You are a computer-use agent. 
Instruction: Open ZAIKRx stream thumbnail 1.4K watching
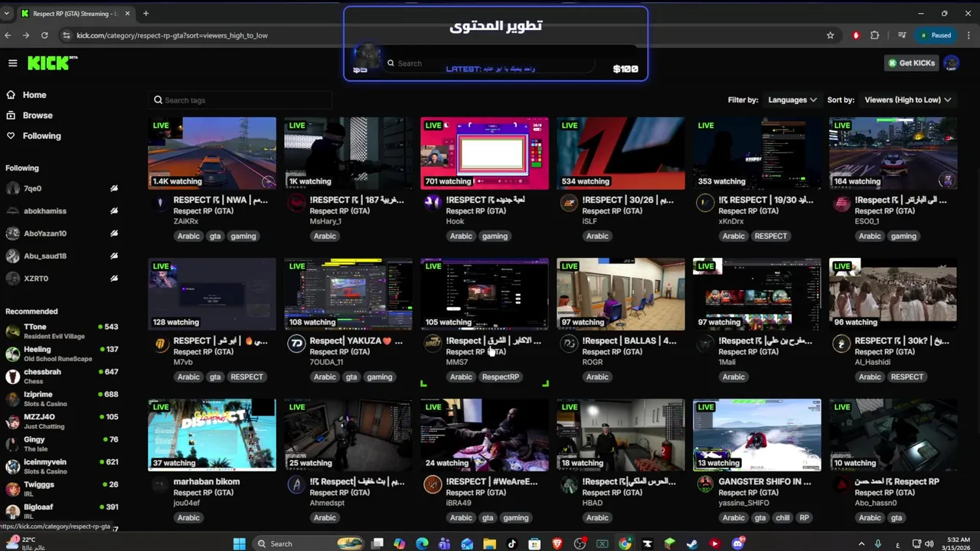click(212, 153)
